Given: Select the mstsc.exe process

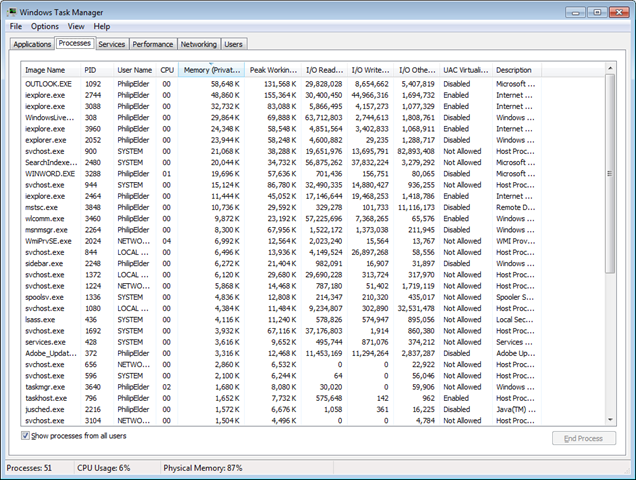Looking at the screenshot, I should (280, 207).
